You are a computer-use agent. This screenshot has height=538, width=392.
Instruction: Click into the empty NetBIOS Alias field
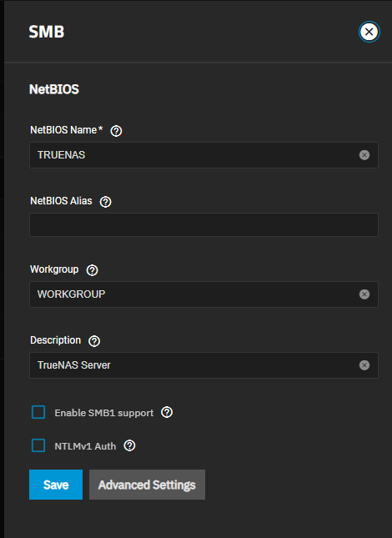[x=204, y=224]
